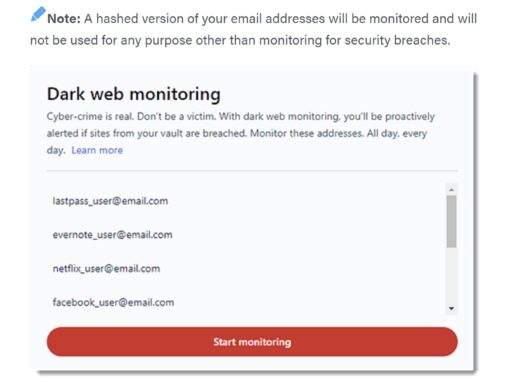The height and width of the screenshot is (382, 510).
Task: Click the scrollbar track below the thumb
Action: pos(451,275)
